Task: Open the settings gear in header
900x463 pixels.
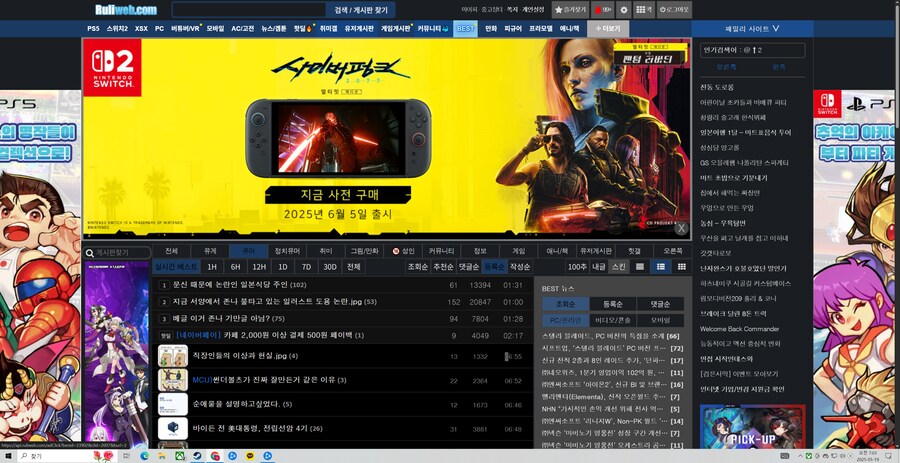Action: point(624,10)
